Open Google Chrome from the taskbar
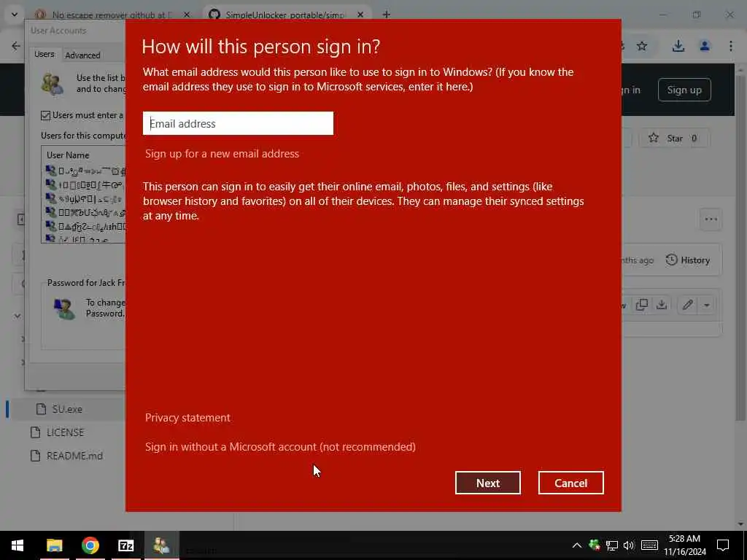 click(90, 545)
